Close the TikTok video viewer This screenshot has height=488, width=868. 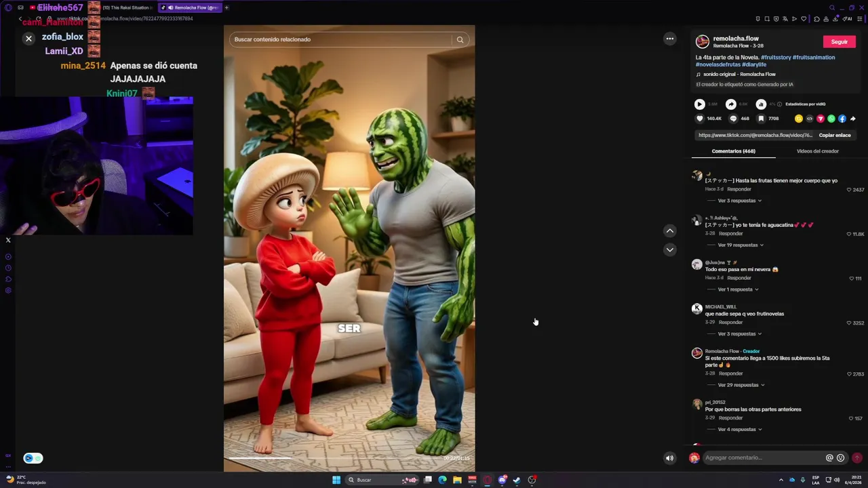click(x=28, y=39)
